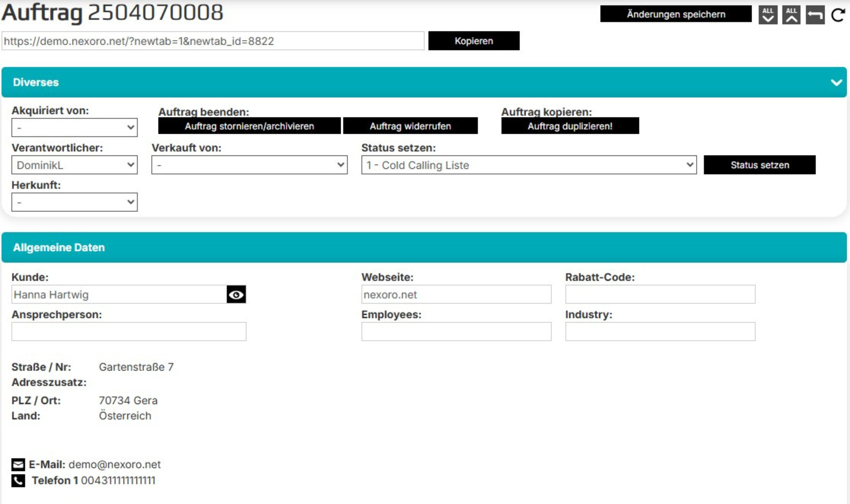Click Auftrag stornieren/archivieren

[x=248, y=126]
